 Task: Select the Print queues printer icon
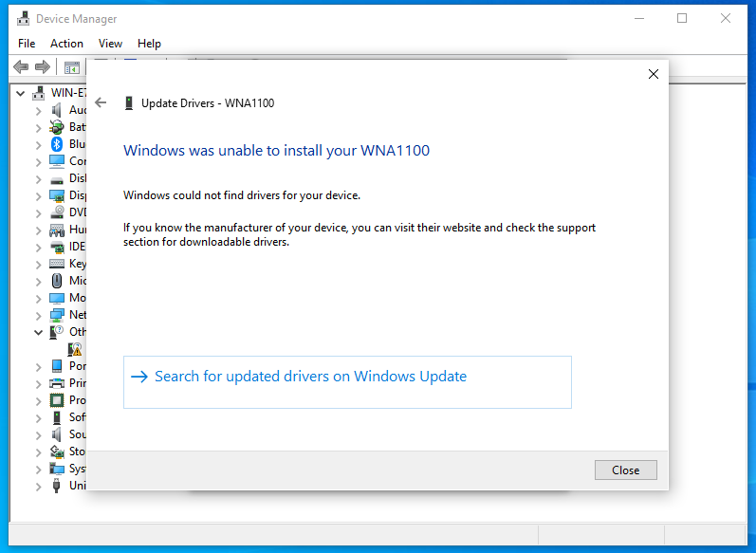57,383
